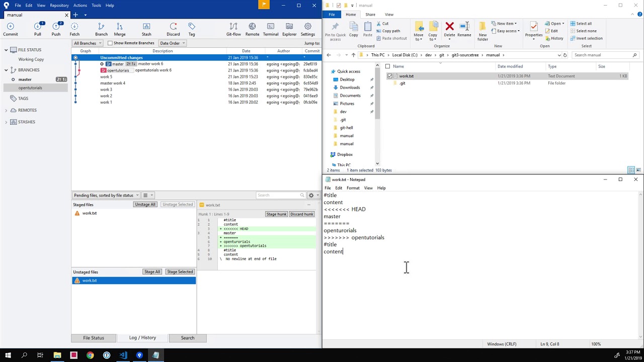The image size is (644, 362).
Task: Switch to the Share tab in Explorer
Action: [x=370, y=15]
